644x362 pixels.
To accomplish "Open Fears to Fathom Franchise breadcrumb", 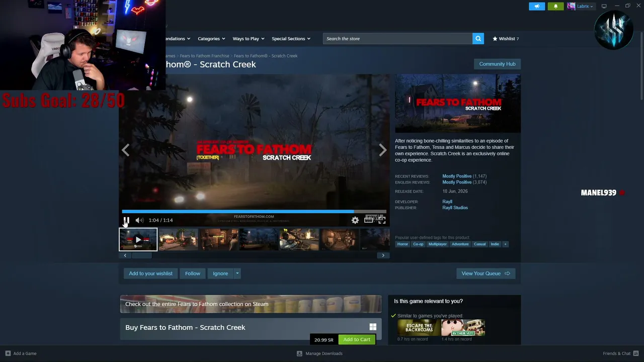I will pyautogui.click(x=204, y=56).
